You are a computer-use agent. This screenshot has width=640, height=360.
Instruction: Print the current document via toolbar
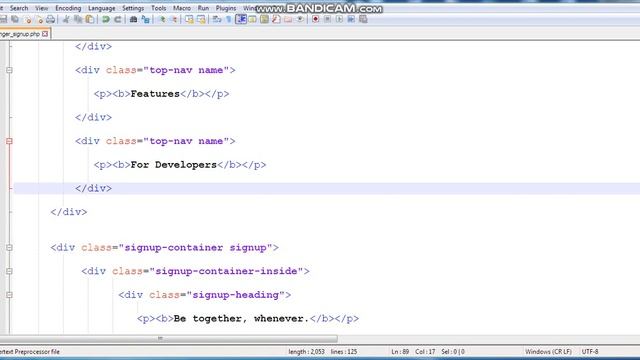[x=51, y=19]
